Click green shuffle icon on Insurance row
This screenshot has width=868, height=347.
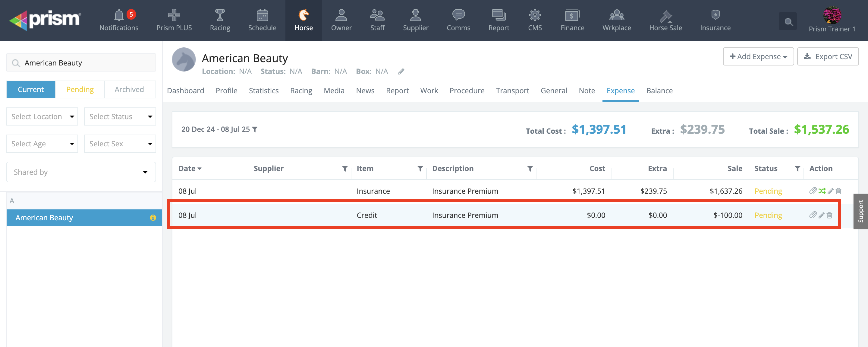tap(822, 191)
